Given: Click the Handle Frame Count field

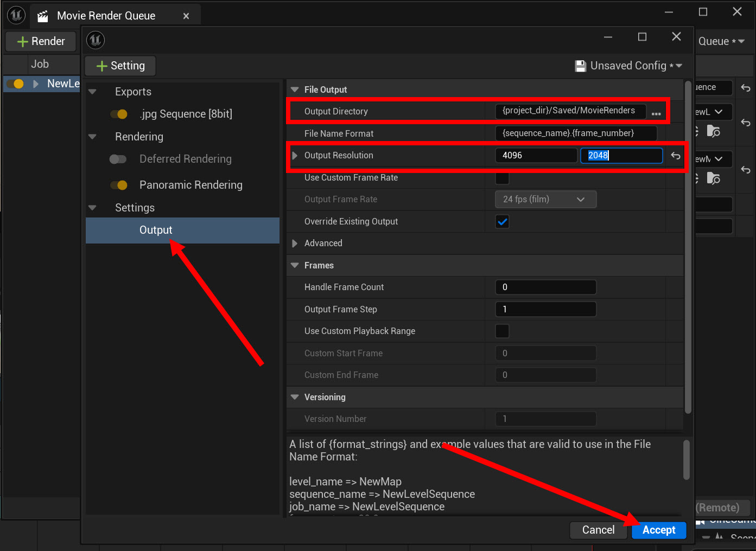Looking at the screenshot, I should [x=546, y=287].
